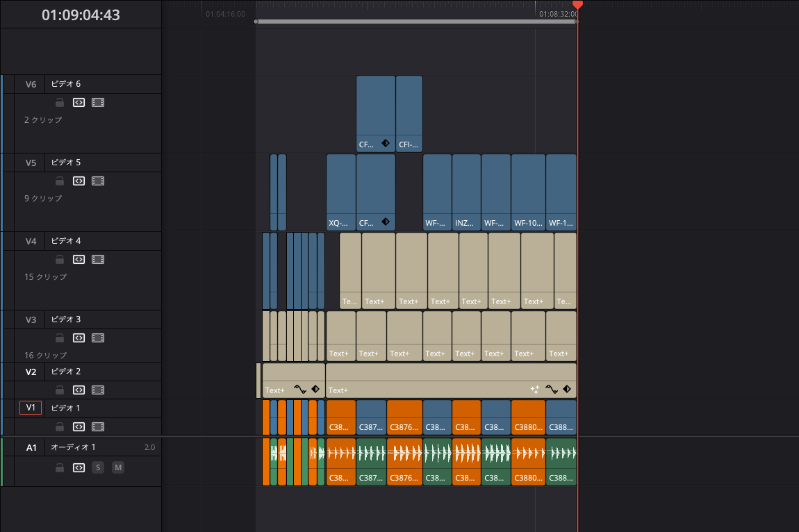799x532 pixels.
Task: Lock the Video 1 track
Action: click(60, 426)
